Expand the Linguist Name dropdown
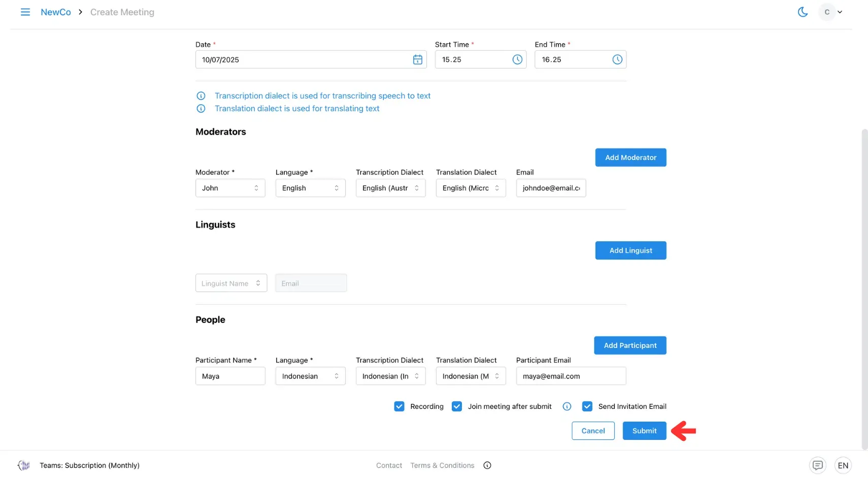Image resolution: width=868 pixels, height=480 pixels. pos(231,283)
